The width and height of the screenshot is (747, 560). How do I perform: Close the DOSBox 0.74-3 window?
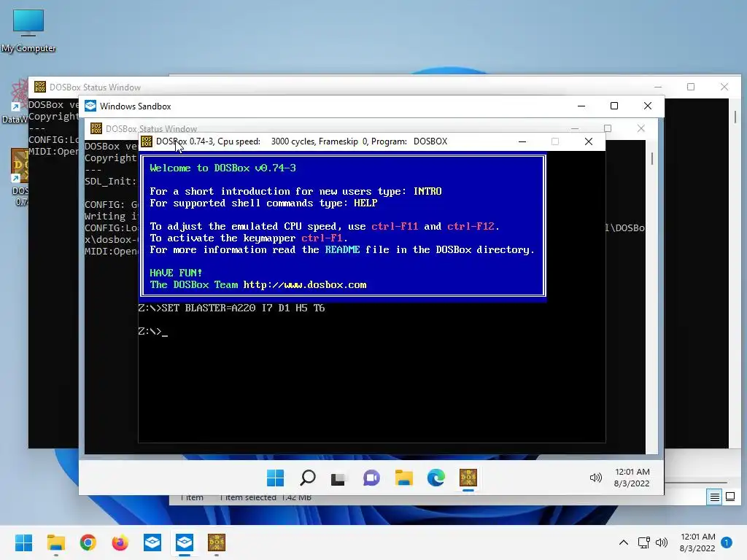589,141
